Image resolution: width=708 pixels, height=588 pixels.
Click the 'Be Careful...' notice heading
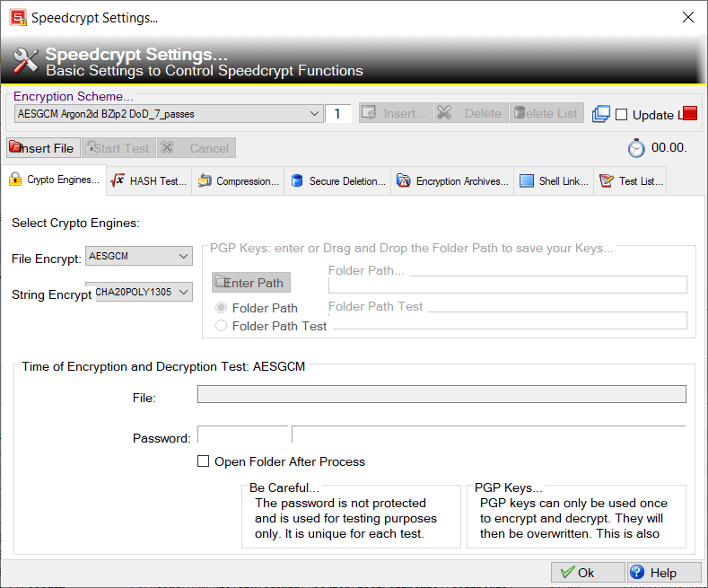click(x=284, y=487)
